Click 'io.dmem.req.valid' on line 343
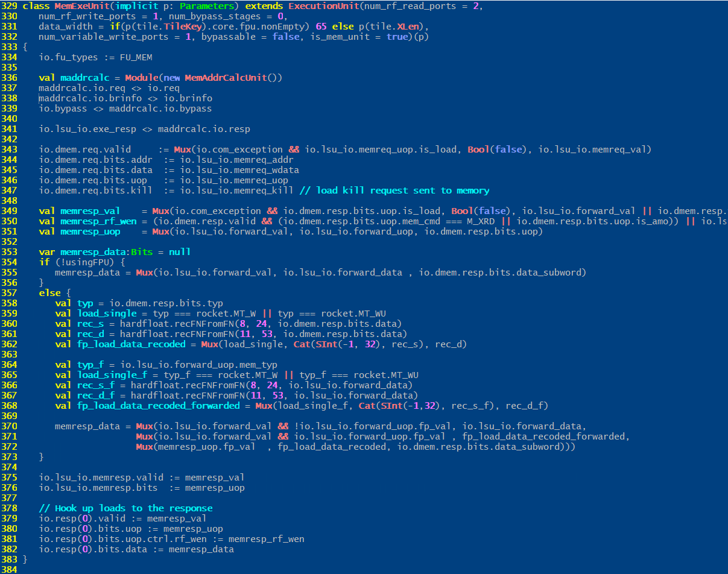 point(84,150)
